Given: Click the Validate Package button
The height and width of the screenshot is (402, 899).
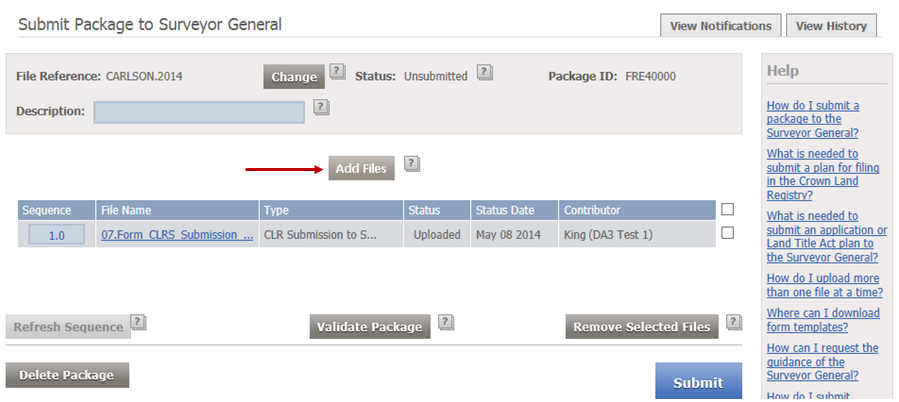Looking at the screenshot, I should click(x=370, y=327).
